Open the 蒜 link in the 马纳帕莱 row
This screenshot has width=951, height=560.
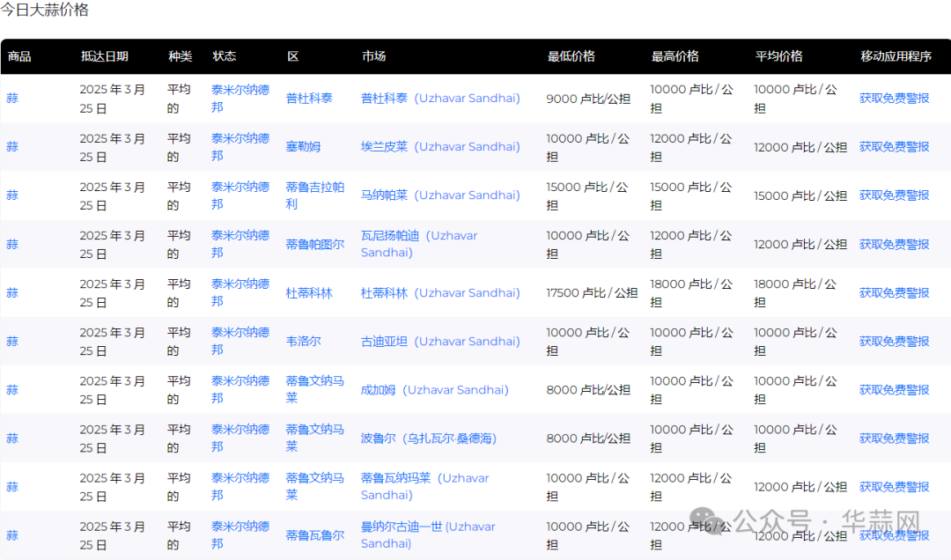tap(12, 195)
